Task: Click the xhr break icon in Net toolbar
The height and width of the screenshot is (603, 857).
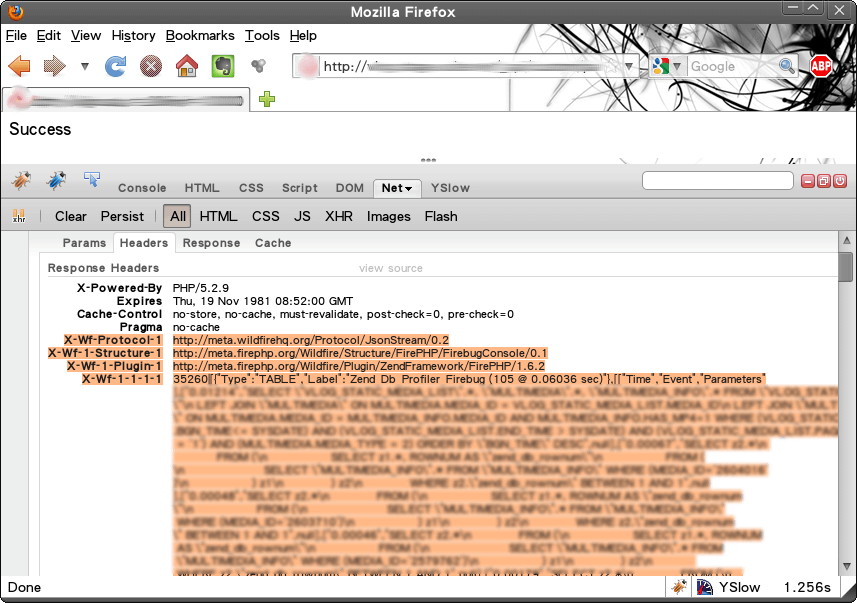Action: [19, 216]
